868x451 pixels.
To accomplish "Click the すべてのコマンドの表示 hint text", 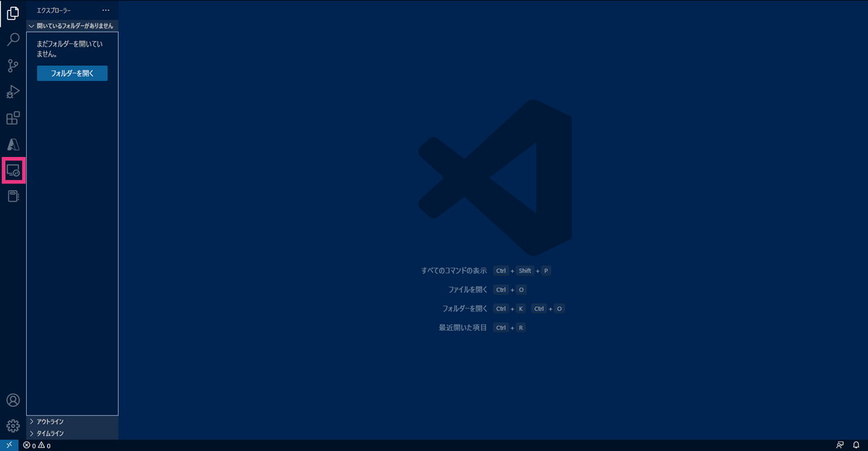I will (454, 270).
